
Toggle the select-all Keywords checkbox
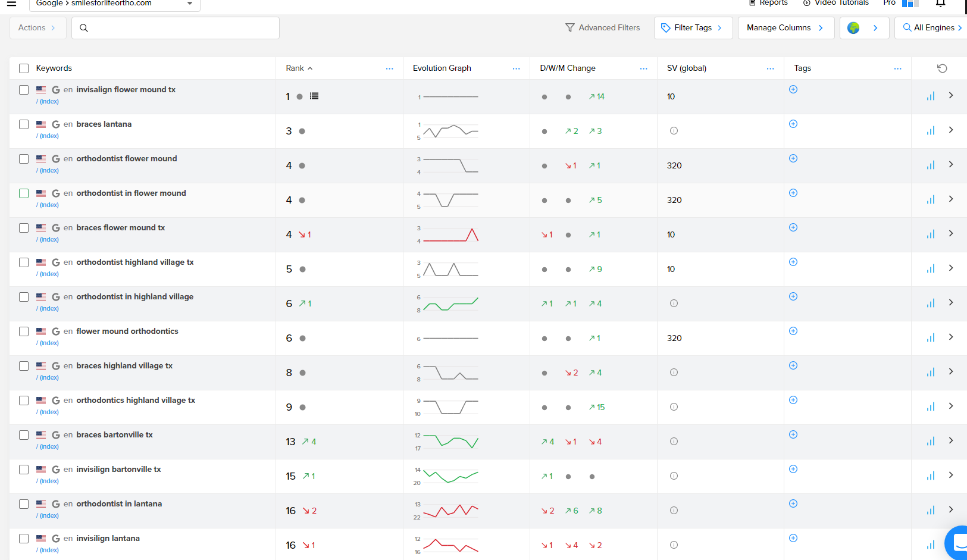(24, 68)
